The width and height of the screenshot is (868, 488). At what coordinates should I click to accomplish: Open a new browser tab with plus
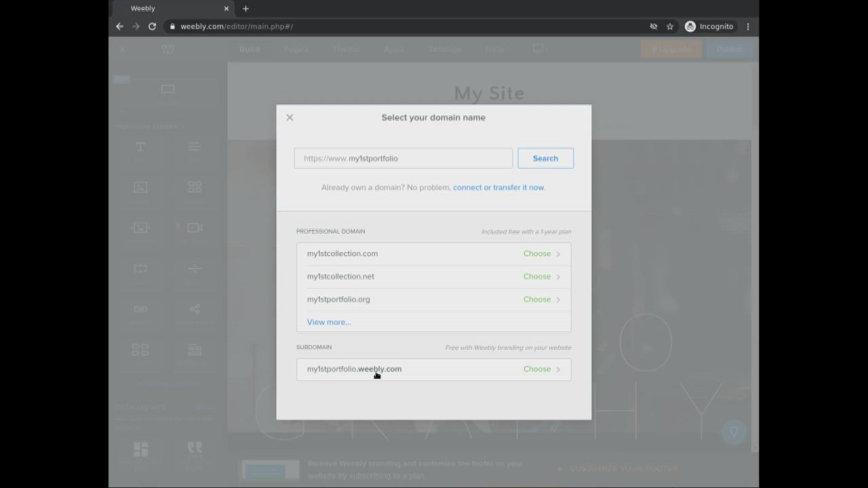[x=245, y=8]
